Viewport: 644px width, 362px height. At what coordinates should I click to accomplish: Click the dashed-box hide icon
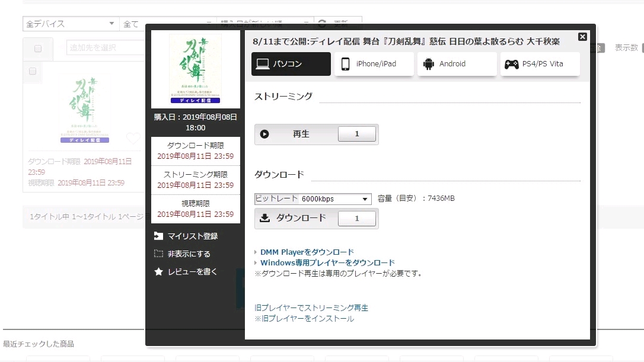[158, 254]
